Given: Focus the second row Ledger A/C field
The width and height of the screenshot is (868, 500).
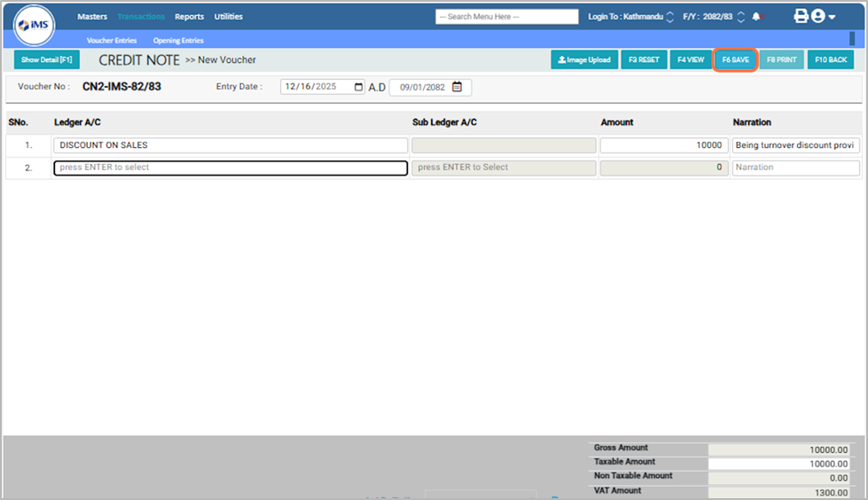Looking at the screenshot, I should [231, 168].
